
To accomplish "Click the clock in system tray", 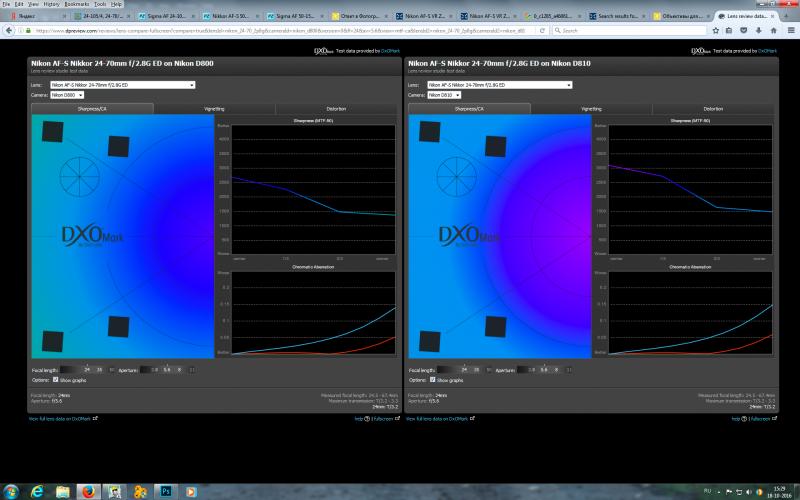I will tap(779, 492).
